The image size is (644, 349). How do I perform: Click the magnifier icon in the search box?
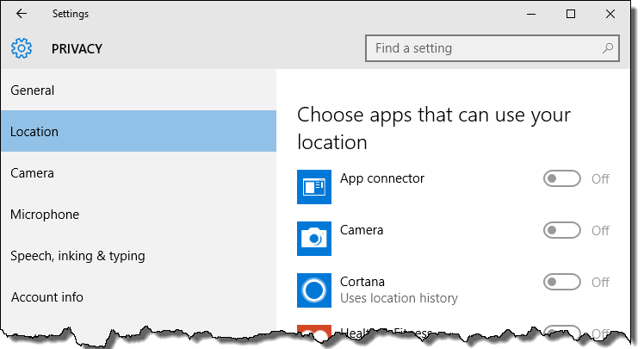pos(608,48)
